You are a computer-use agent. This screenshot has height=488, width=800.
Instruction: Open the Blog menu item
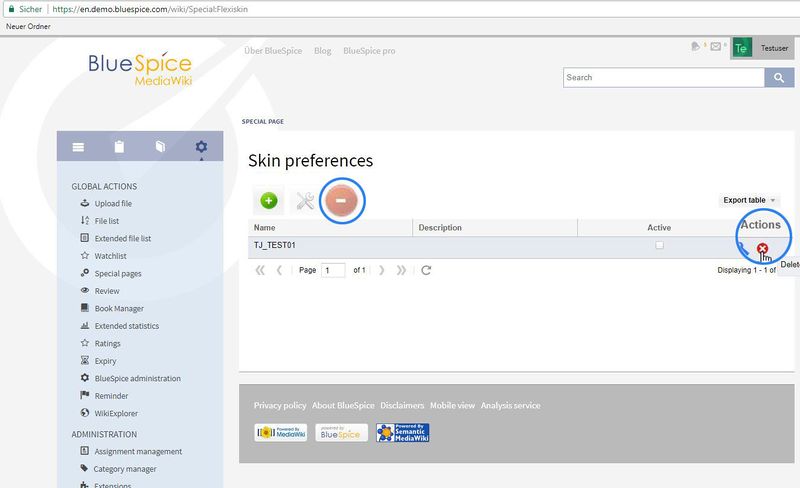pos(322,50)
